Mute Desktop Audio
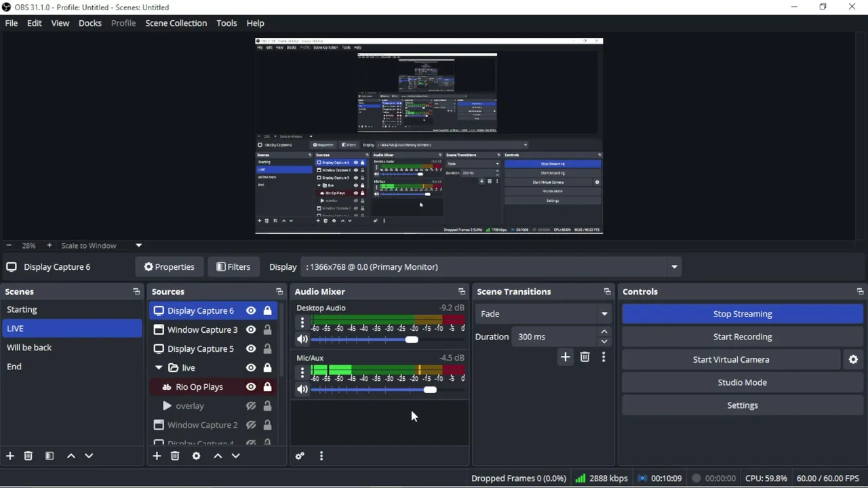Screen dimensions: 868x488 [x=302, y=340]
